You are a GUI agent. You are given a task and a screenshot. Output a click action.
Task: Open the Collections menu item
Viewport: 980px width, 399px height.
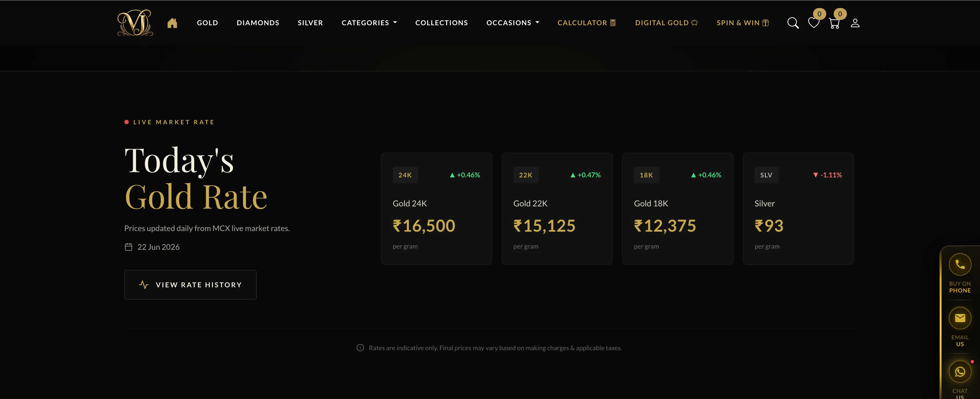click(x=441, y=23)
